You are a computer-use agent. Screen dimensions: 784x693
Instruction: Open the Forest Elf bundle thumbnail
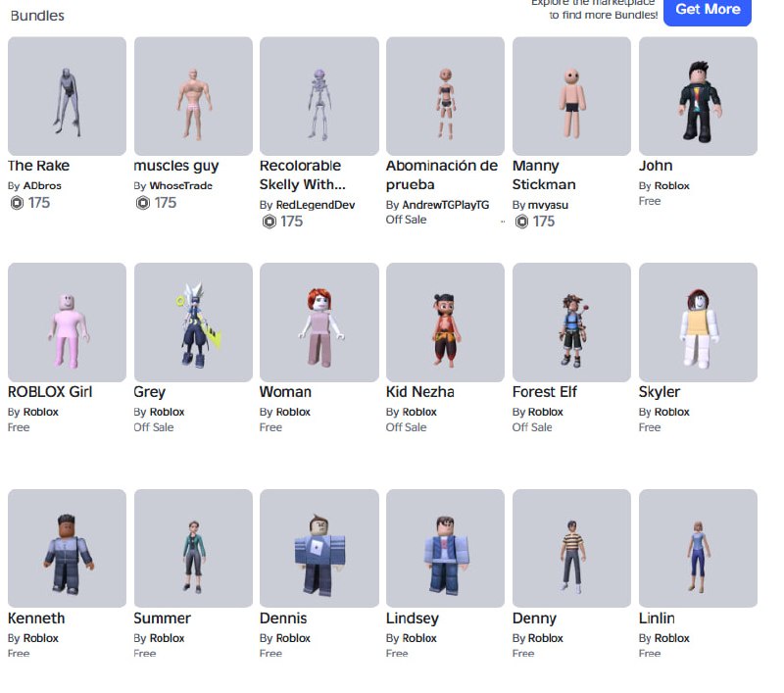pos(571,322)
